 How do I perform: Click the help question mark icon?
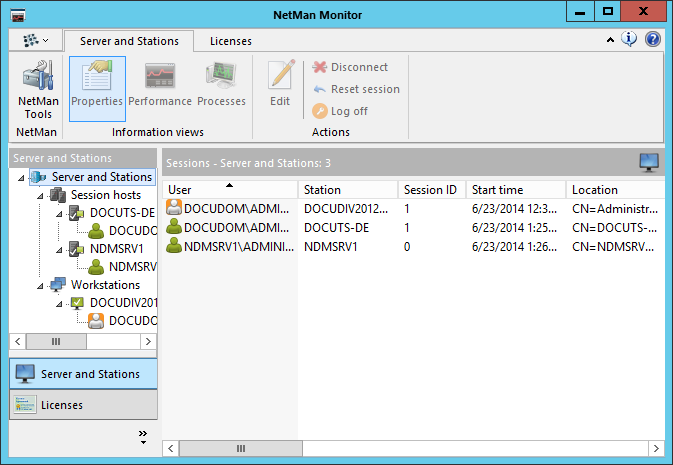tap(653, 40)
